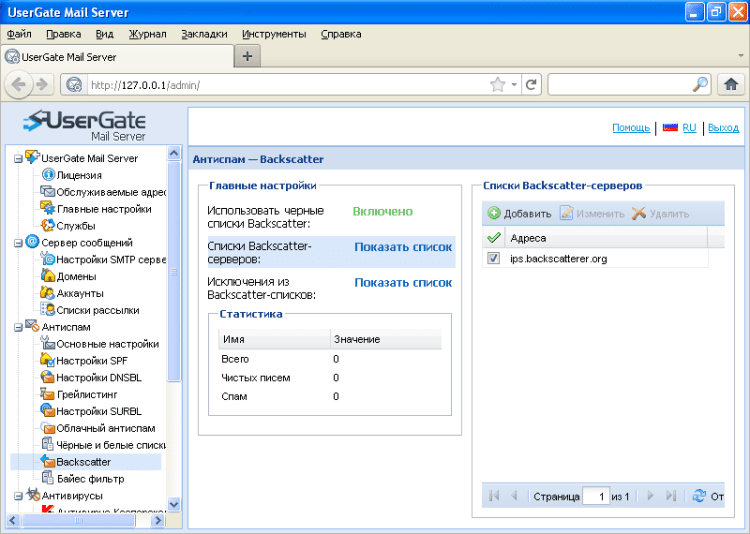Click the Изменить button

(592, 213)
